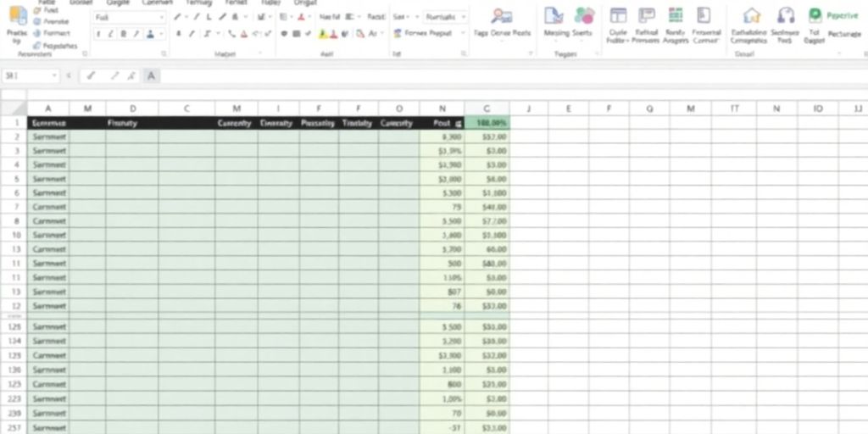Click the top small icon beside the Paste button
The width and height of the screenshot is (868, 434).
coord(37,10)
